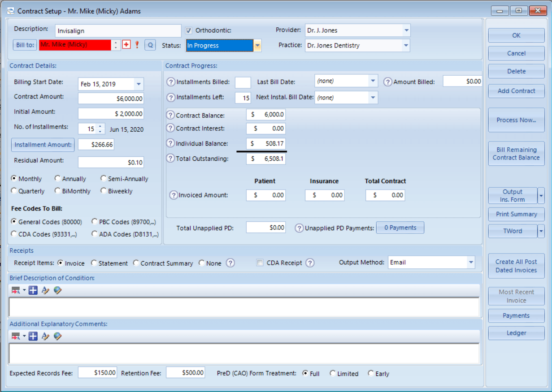Click help icon after None receipt option

[x=230, y=263]
